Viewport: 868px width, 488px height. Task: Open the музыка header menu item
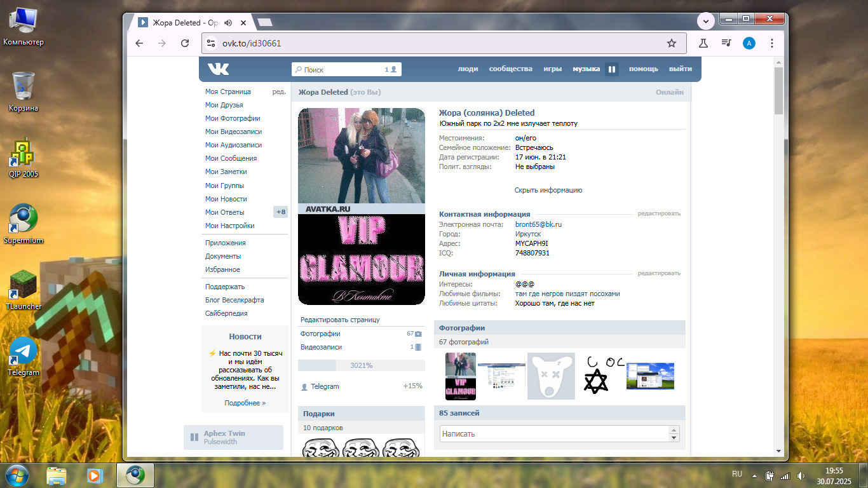click(586, 69)
